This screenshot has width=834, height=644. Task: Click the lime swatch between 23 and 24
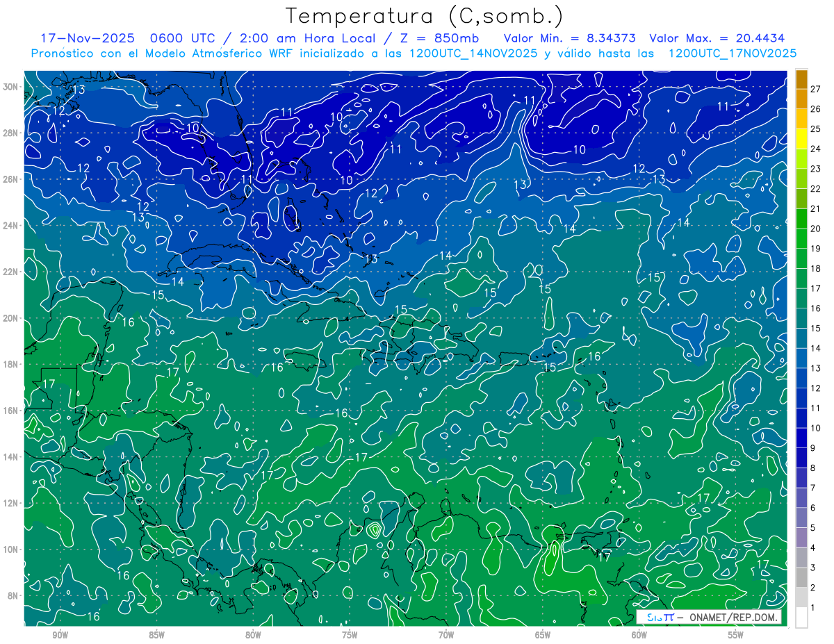(801, 158)
